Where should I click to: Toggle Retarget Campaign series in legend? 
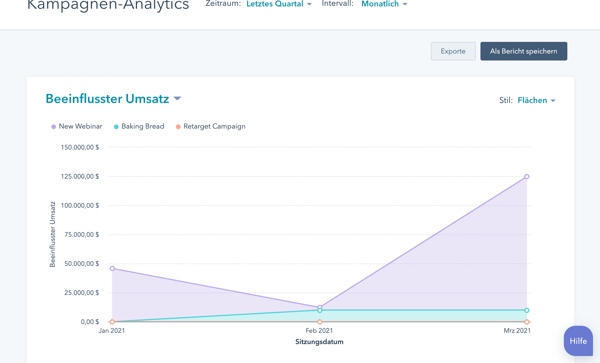(x=210, y=126)
